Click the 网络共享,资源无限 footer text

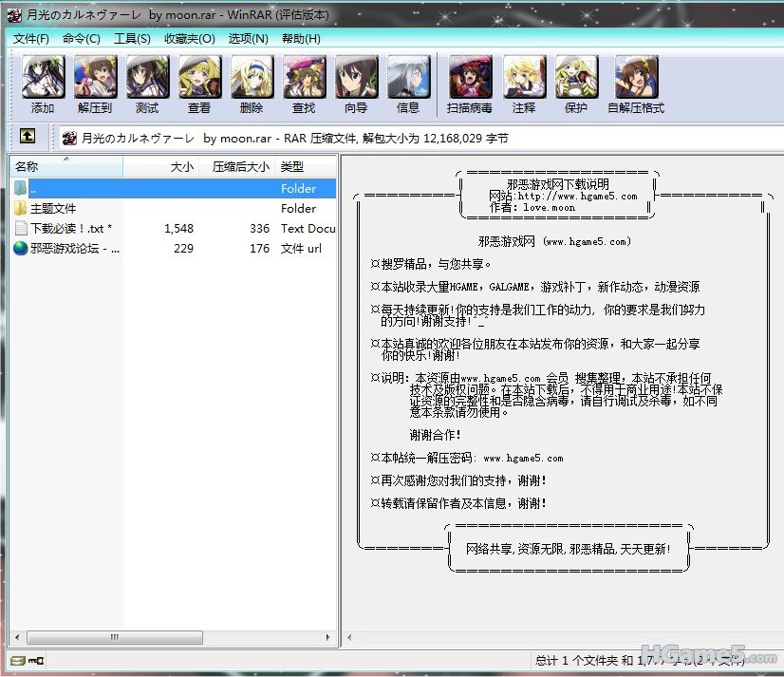569,549
